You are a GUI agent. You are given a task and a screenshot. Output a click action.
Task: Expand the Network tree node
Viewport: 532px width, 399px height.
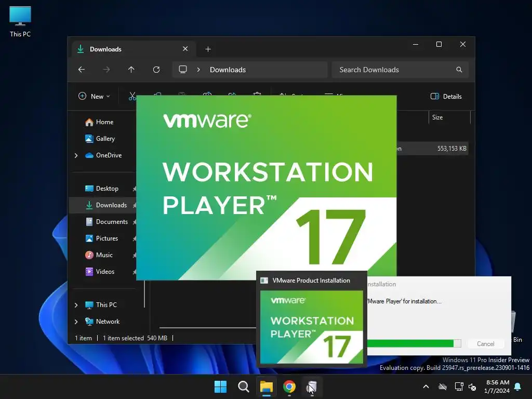76,322
